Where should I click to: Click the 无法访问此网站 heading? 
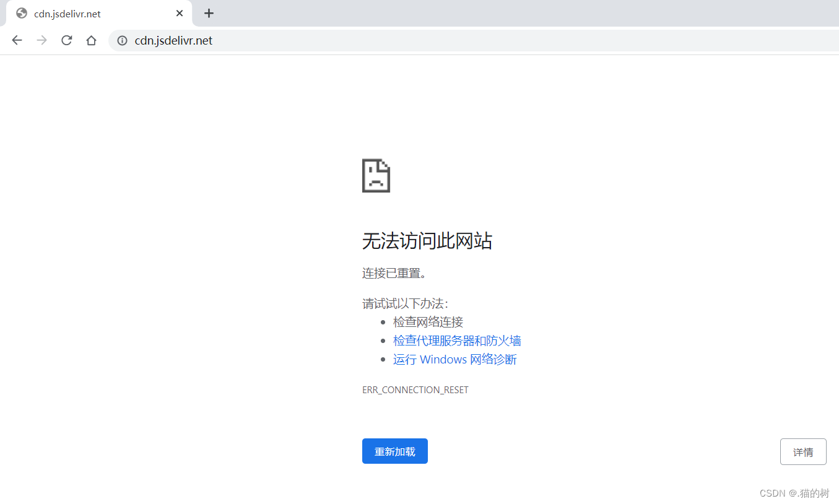(427, 241)
